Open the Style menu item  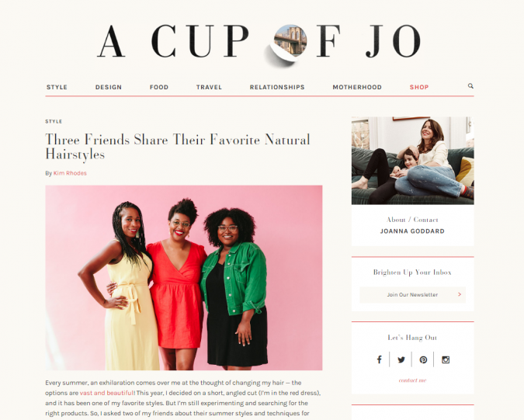[57, 87]
